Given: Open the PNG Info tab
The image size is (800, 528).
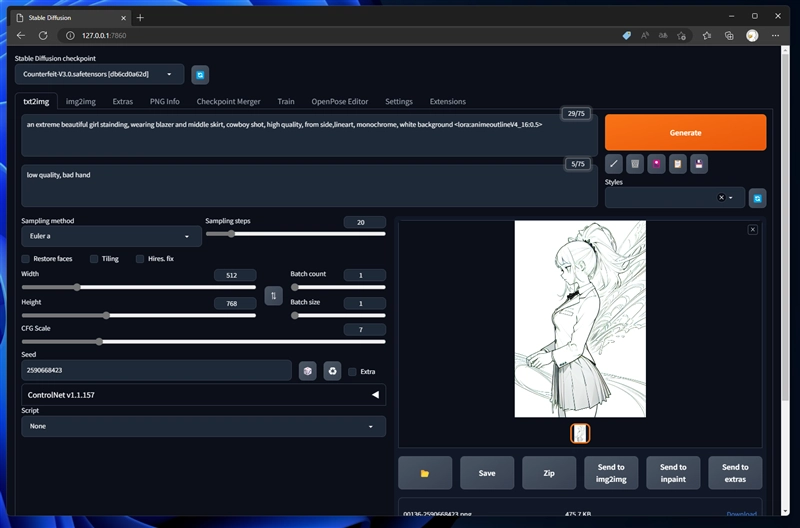Looking at the screenshot, I should [x=165, y=102].
